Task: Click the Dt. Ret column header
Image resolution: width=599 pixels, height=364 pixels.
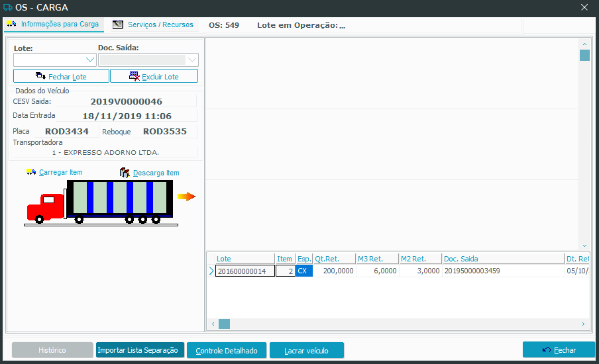Action: tap(577, 259)
